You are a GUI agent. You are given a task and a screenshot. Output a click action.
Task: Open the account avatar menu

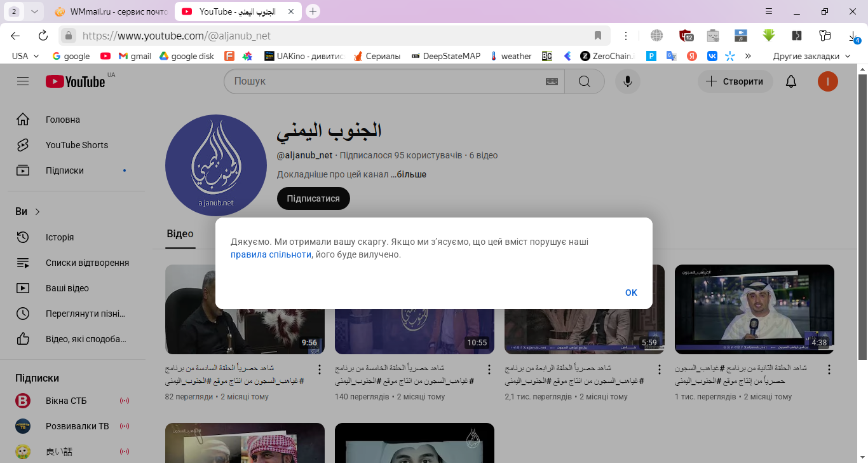point(828,81)
